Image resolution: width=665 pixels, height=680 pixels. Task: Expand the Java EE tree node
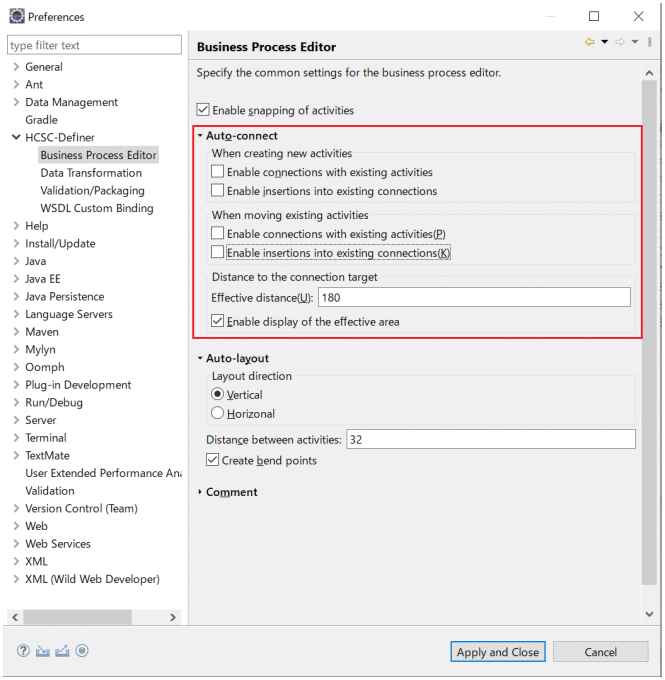pos(16,279)
